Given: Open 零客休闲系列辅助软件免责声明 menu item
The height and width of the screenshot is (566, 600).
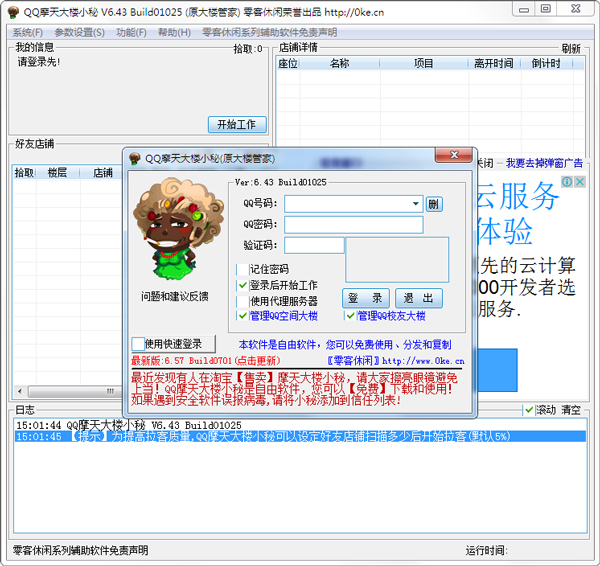Looking at the screenshot, I should (269, 33).
